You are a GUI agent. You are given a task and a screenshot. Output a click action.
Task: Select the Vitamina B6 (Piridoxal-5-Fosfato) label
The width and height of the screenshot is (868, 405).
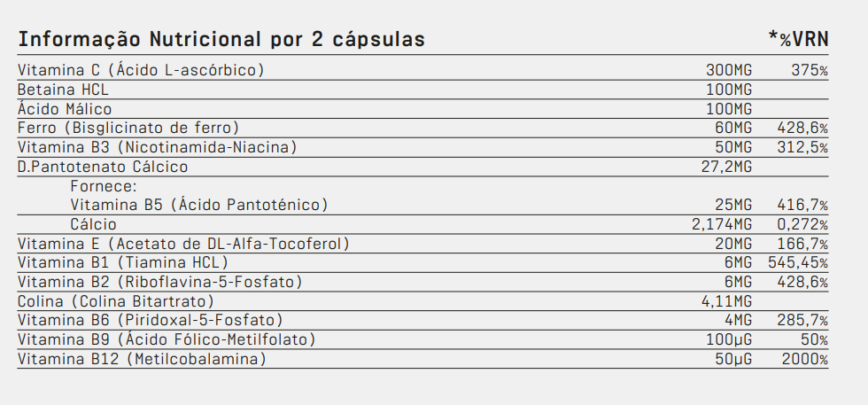(x=150, y=320)
